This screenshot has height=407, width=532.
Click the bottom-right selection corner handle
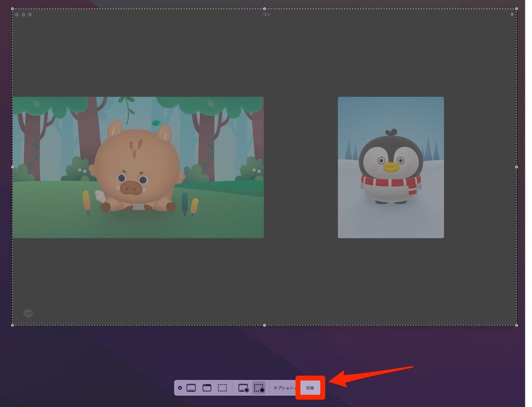coord(517,325)
